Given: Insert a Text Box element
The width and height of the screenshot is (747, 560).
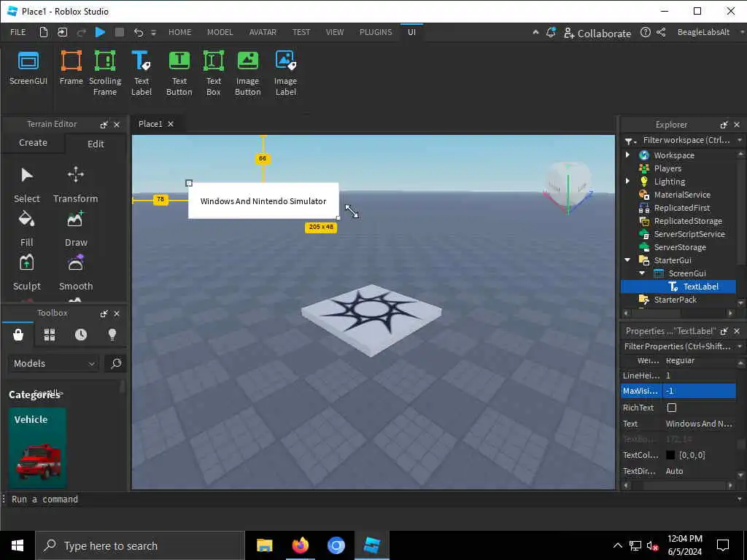Looking at the screenshot, I should pyautogui.click(x=214, y=74).
